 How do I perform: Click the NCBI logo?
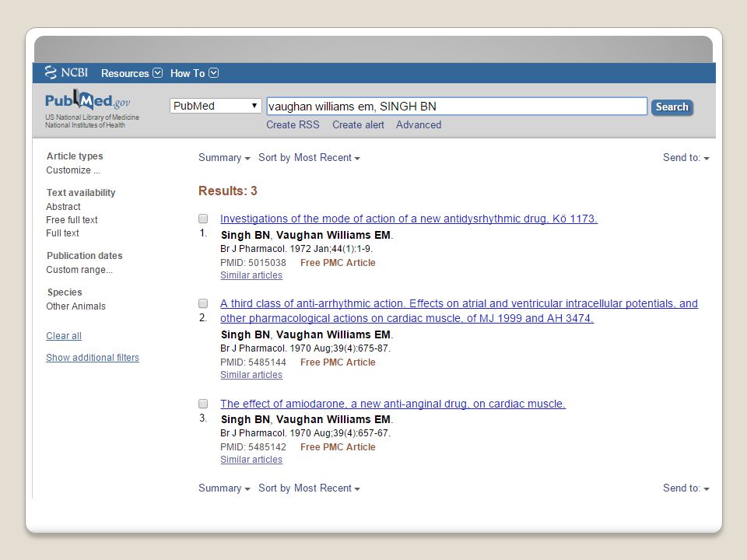point(66,73)
